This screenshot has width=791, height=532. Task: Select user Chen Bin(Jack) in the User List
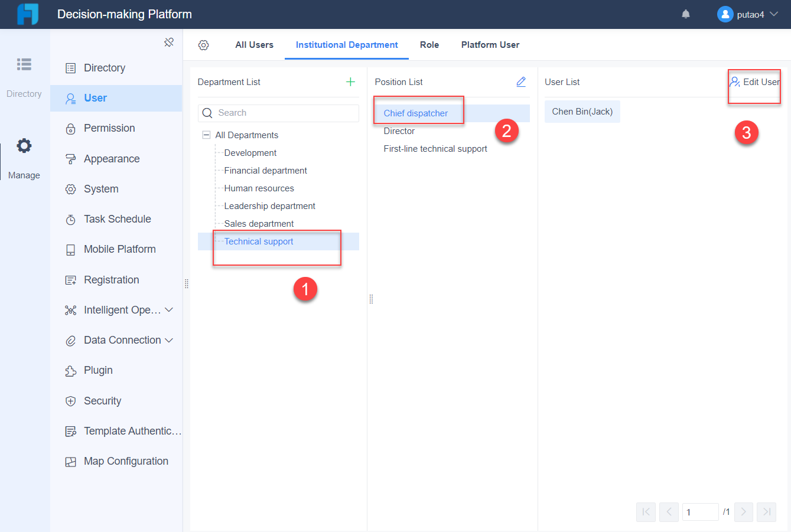pyautogui.click(x=582, y=111)
